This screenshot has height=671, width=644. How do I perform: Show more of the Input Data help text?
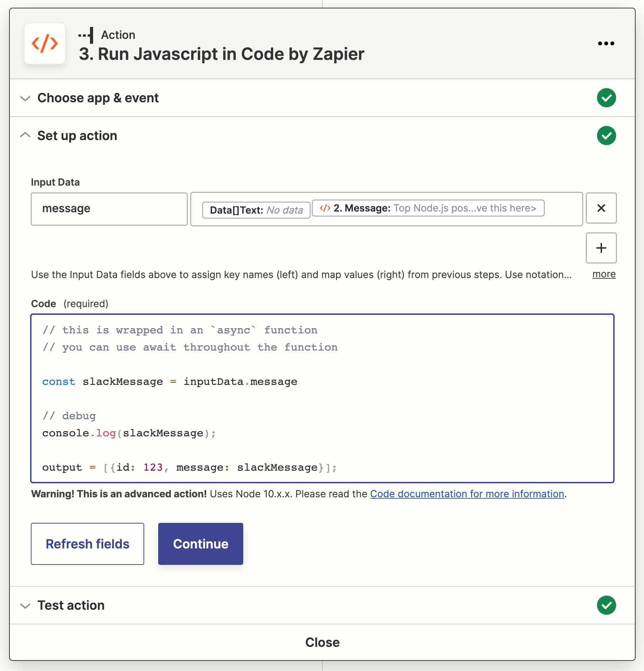coord(604,274)
